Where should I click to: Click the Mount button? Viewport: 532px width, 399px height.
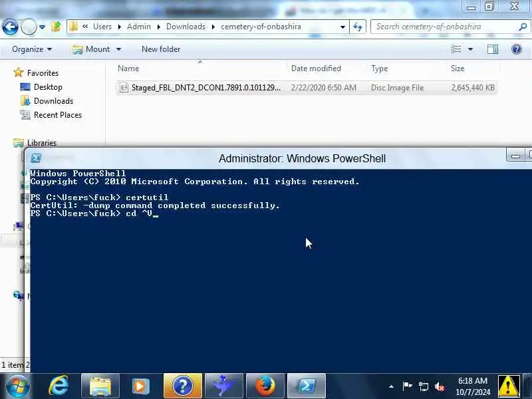pos(91,49)
